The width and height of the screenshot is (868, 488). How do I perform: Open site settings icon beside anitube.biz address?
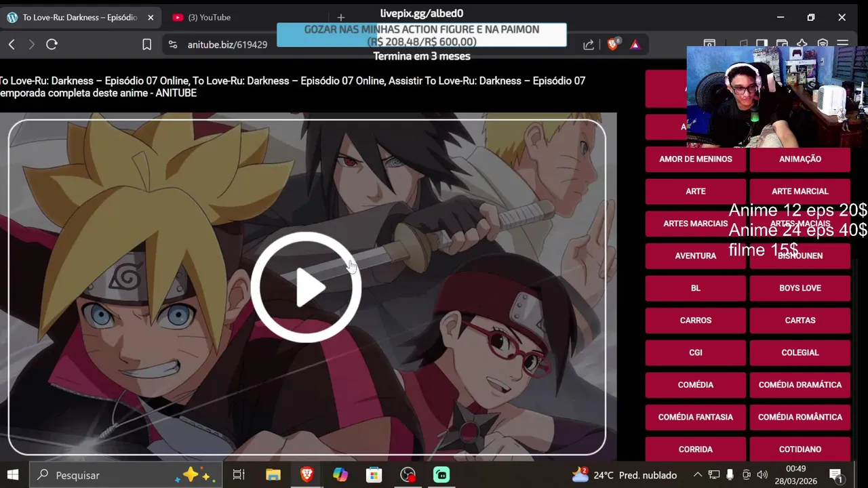coord(173,45)
